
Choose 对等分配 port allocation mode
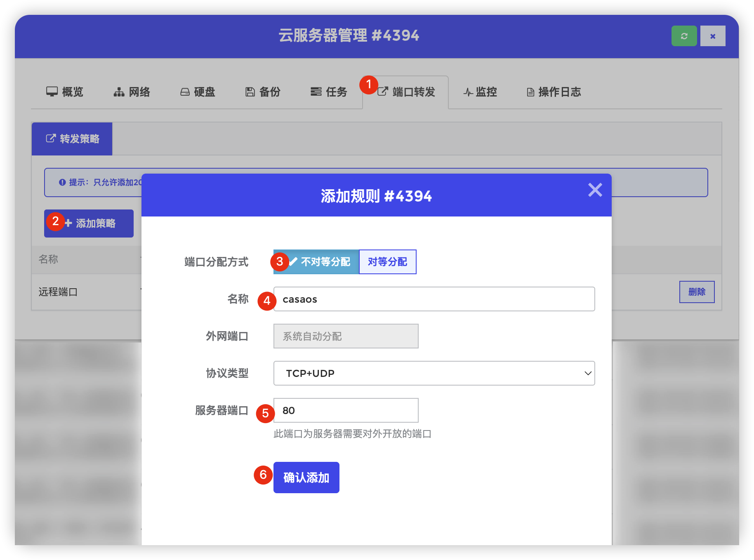[x=388, y=261]
